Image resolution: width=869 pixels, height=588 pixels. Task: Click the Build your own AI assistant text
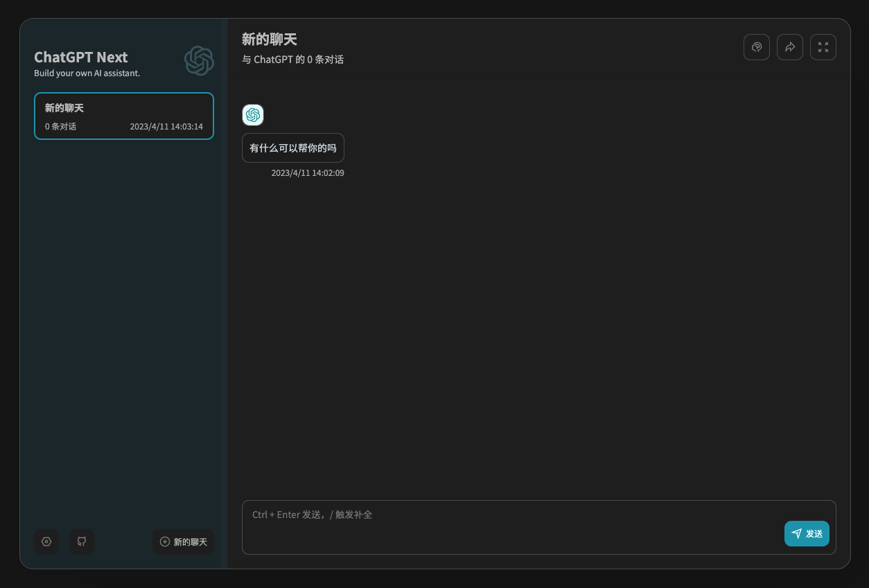click(x=87, y=73)
